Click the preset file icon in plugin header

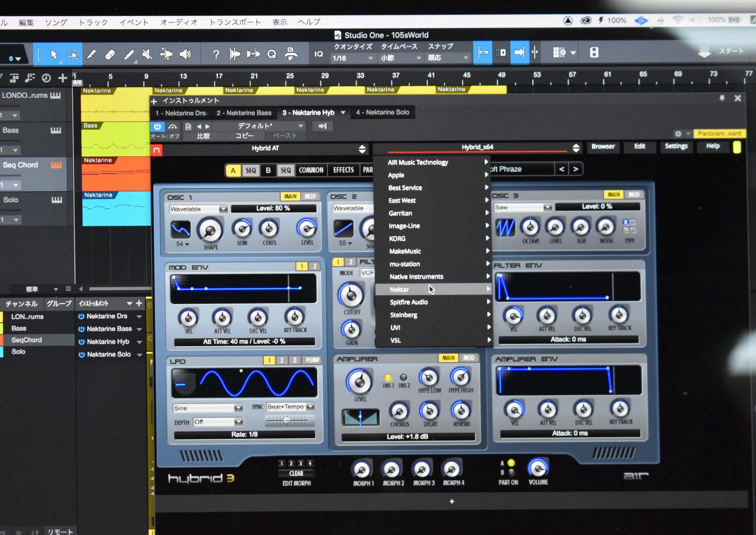pyautogui.click(x=188, y=126)
